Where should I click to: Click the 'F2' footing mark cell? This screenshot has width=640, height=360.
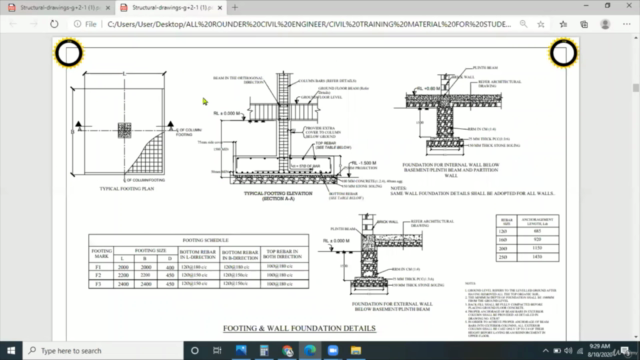pos(98,275)
